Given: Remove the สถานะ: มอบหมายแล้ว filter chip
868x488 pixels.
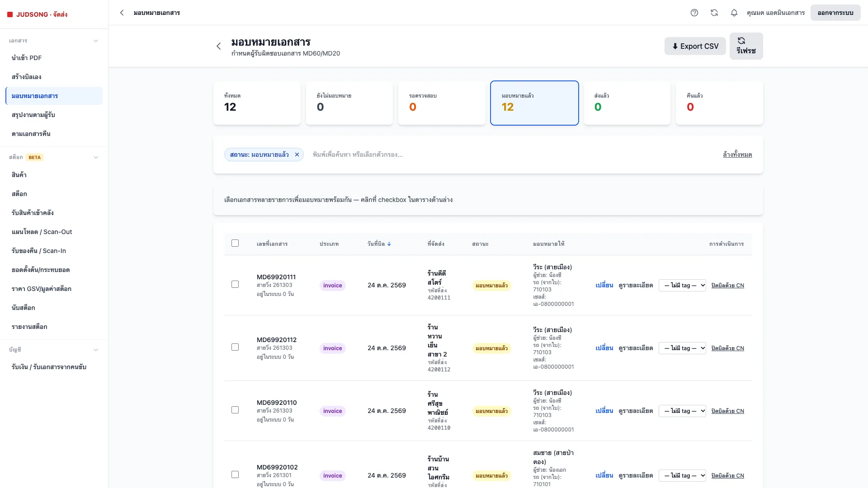Looking at the screenshot, I should click(297, 155).
